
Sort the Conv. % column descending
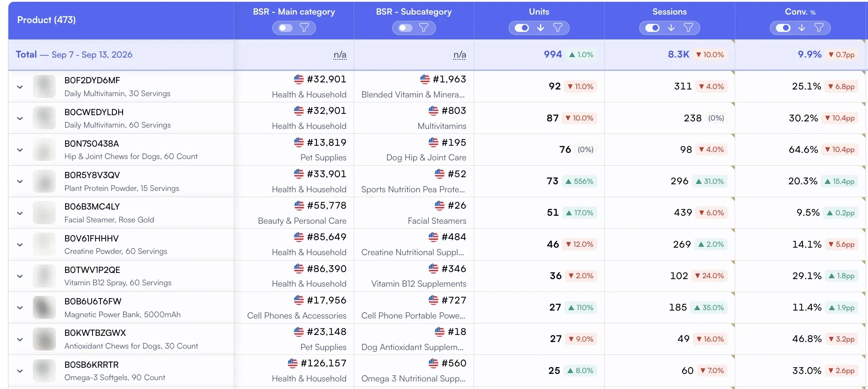tap(802, 28)
